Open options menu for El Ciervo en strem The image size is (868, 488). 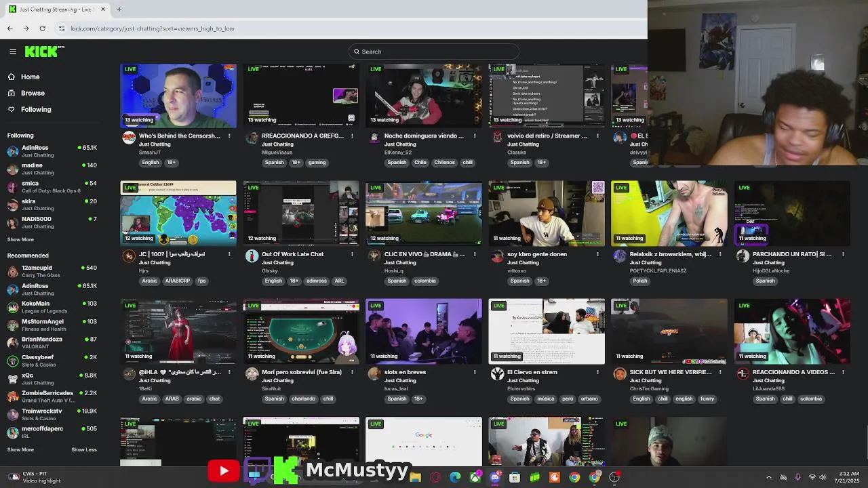coord(597,372)
